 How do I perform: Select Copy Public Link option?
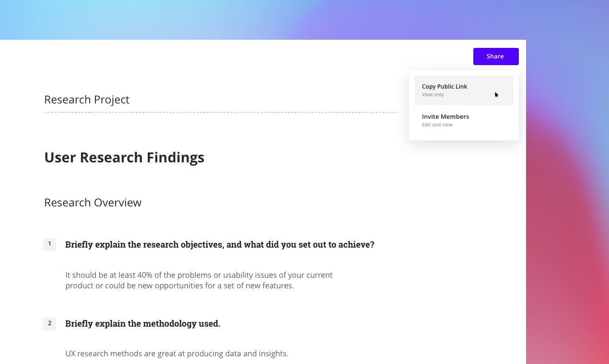tap(445, 87)
